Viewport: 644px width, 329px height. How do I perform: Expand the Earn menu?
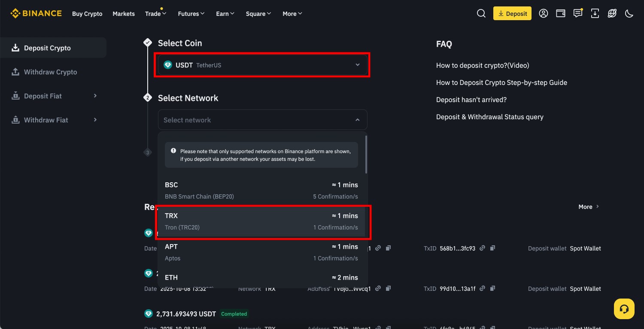click(x=225, y=14)
